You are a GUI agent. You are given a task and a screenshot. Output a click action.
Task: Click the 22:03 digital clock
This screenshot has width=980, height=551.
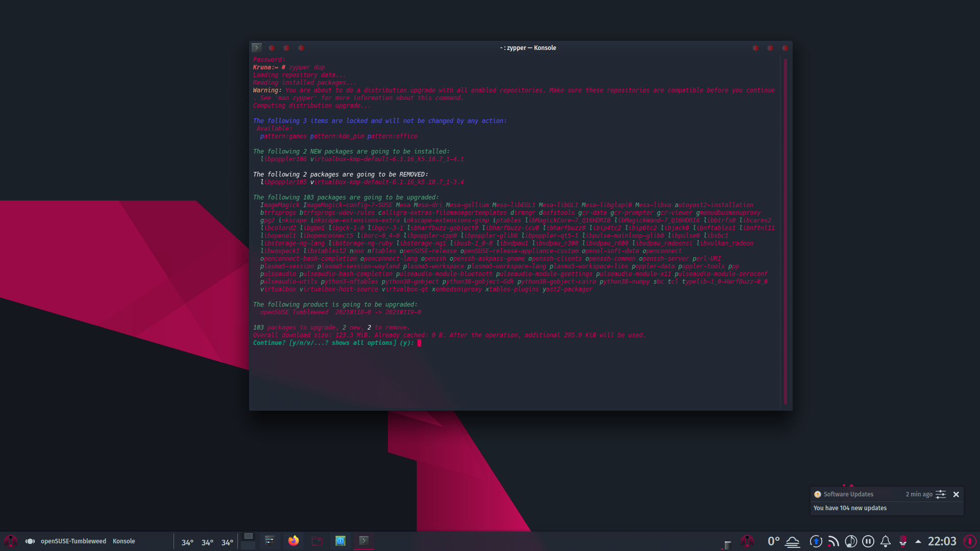pos(942,541)
